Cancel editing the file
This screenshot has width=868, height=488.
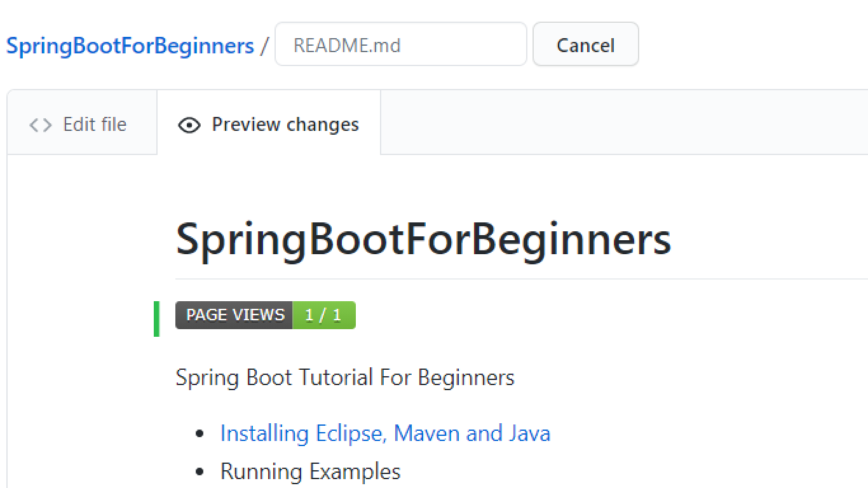[585, 44]
